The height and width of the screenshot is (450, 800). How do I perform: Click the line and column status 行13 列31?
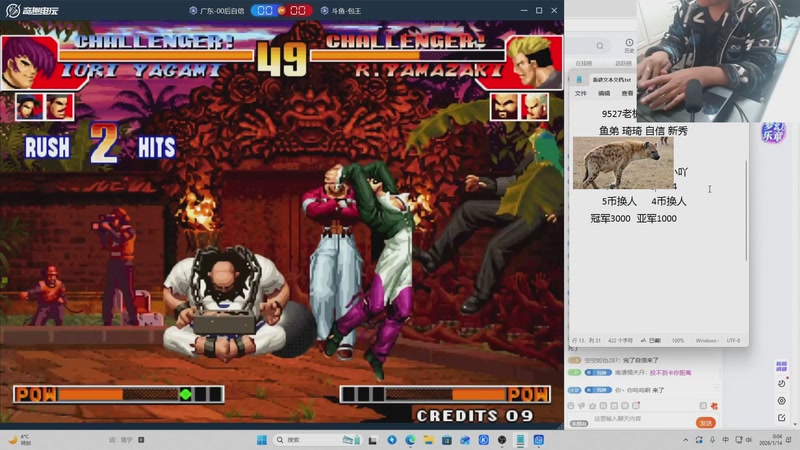[x=586, y=340]
